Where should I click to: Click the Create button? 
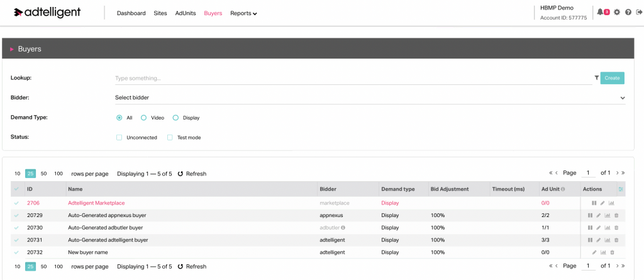tap(613, 78)
